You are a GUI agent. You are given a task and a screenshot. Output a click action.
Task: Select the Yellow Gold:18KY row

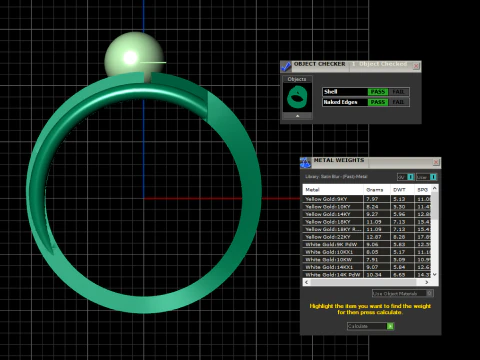coord(367,222)
